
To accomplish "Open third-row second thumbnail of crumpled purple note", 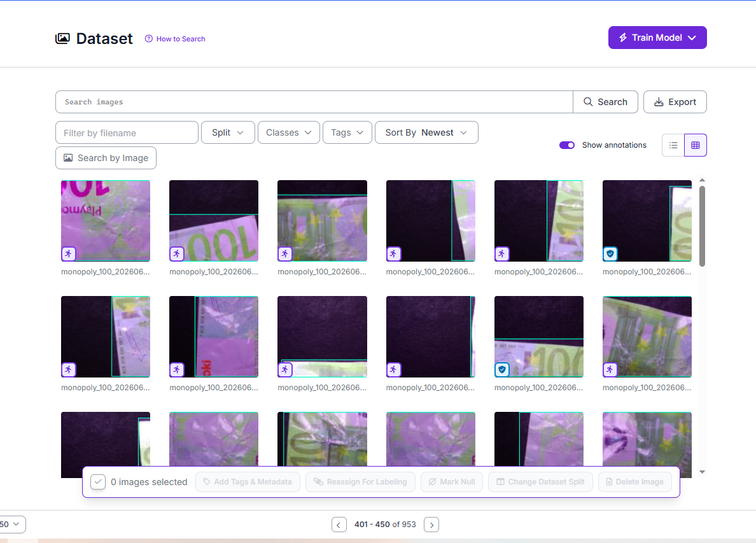I will coord(214,439).
